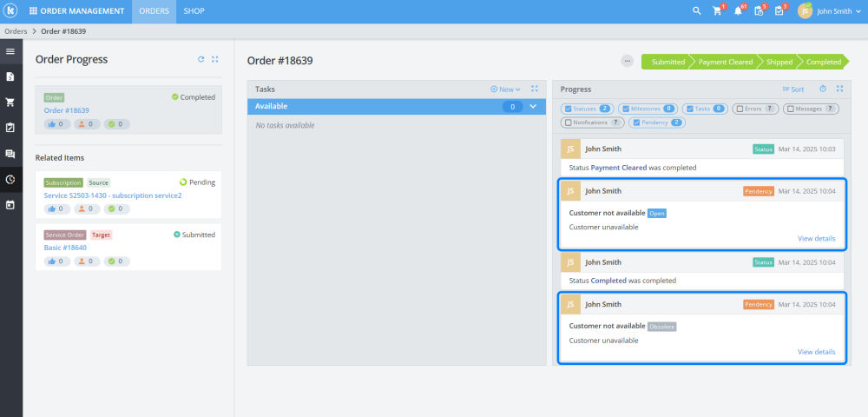868x417 pixels.
Task: Click the Target tag on Basic #18640
Action: pos(102,235)
